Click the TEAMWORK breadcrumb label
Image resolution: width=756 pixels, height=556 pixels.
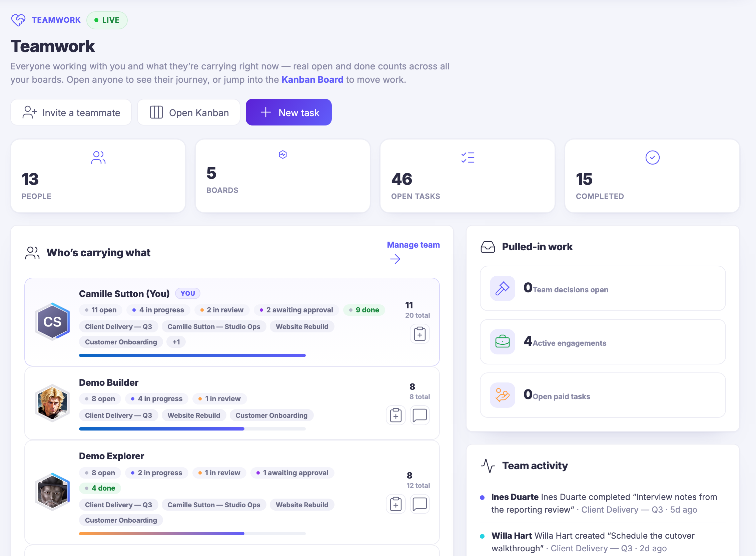coord(56,20)
